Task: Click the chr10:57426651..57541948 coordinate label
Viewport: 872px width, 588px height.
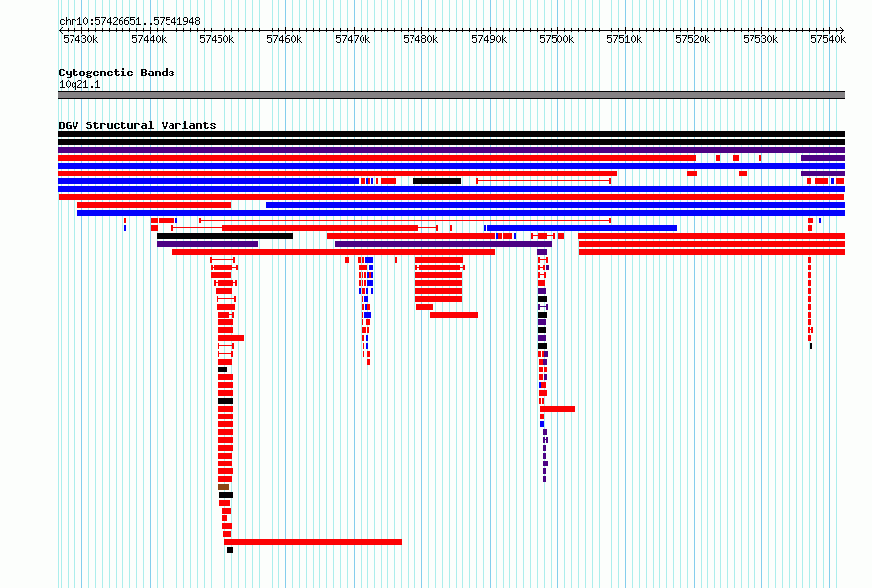Action: pos(129,21)
